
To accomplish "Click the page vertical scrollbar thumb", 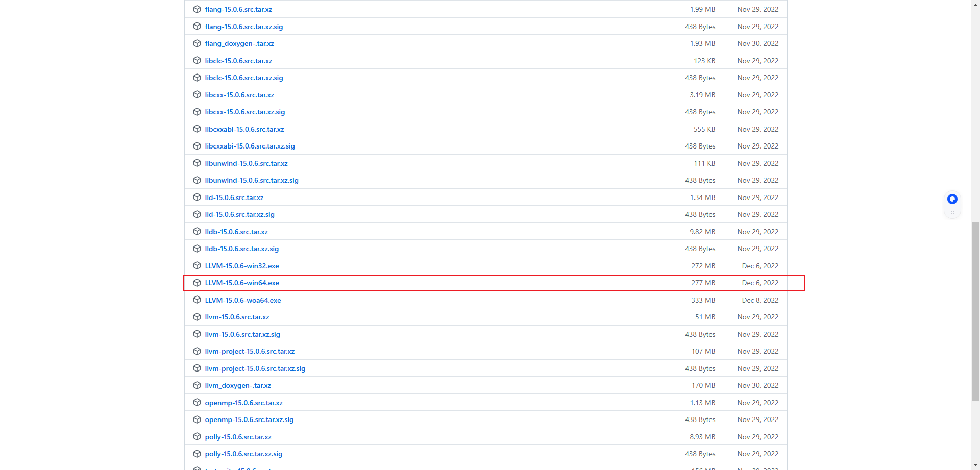I will coord(975,311).
